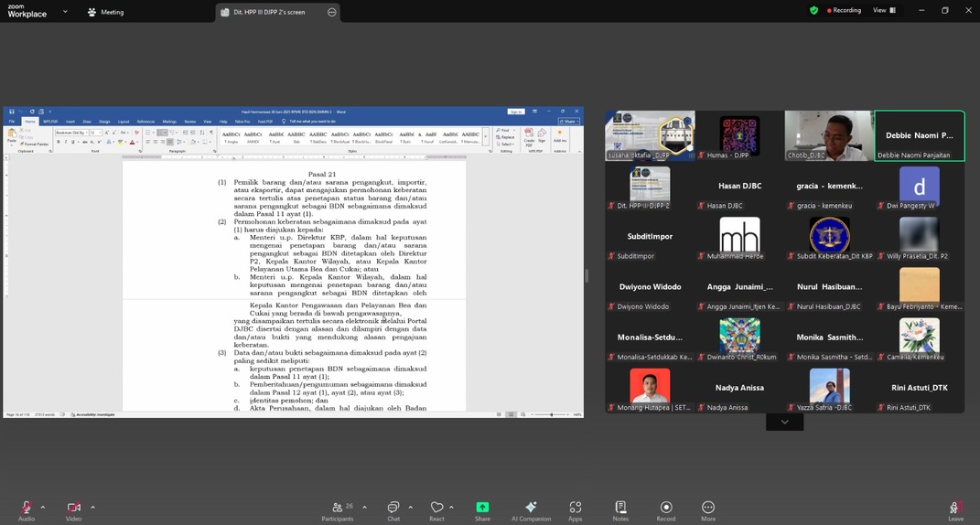
Task: Select Humas - DJPP participant tile
Action: [x=739, y=135]
